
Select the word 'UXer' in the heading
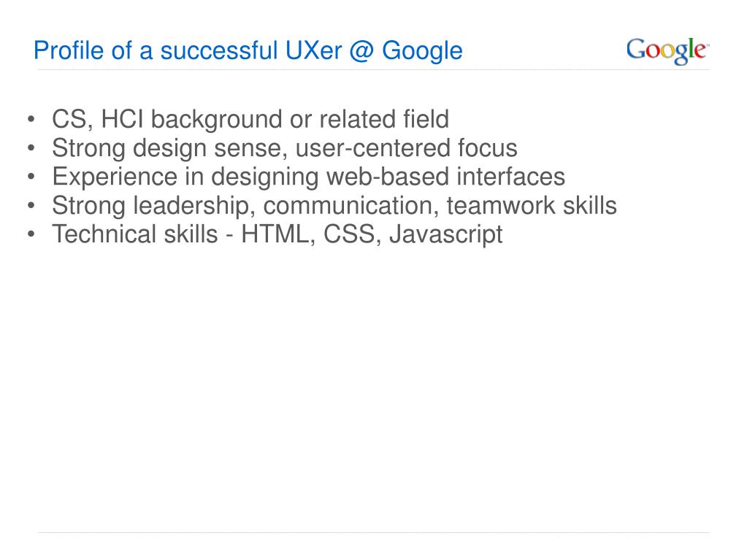(313, 50)
